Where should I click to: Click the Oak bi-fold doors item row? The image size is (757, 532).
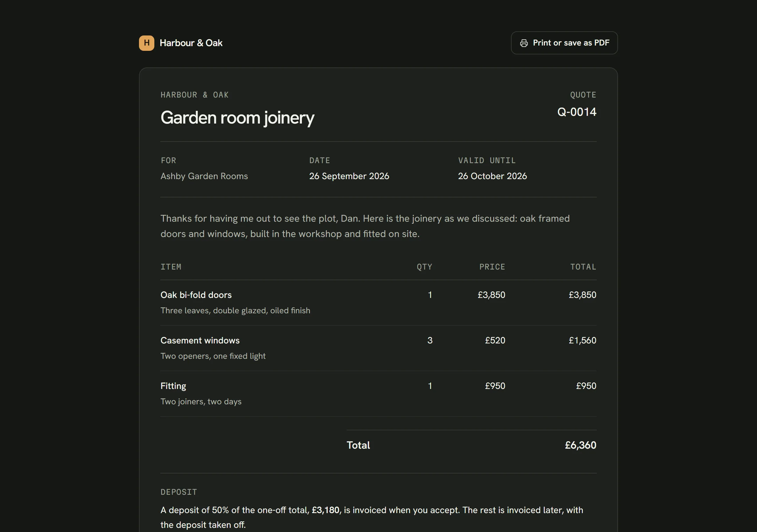[378, 303]
